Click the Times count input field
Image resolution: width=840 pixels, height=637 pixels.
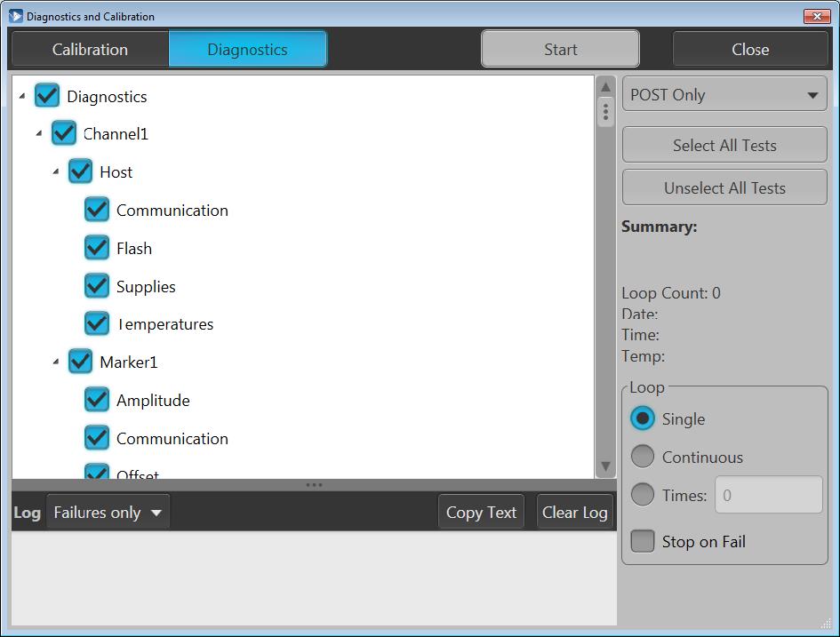coord(769,495)
